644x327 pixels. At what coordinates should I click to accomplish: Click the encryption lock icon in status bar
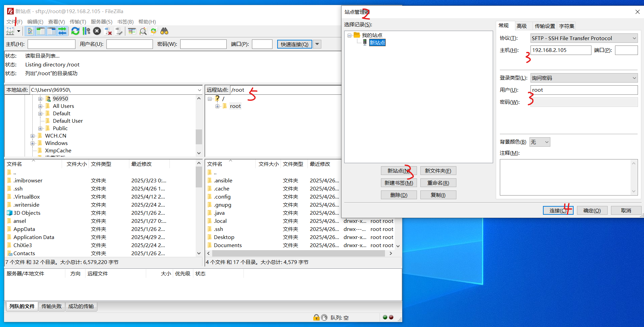[x=316, y=317]
